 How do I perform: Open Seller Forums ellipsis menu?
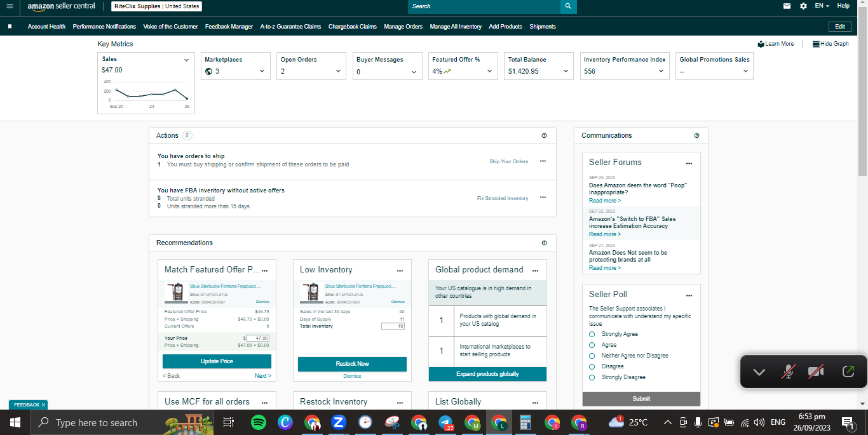coord(689,163)
